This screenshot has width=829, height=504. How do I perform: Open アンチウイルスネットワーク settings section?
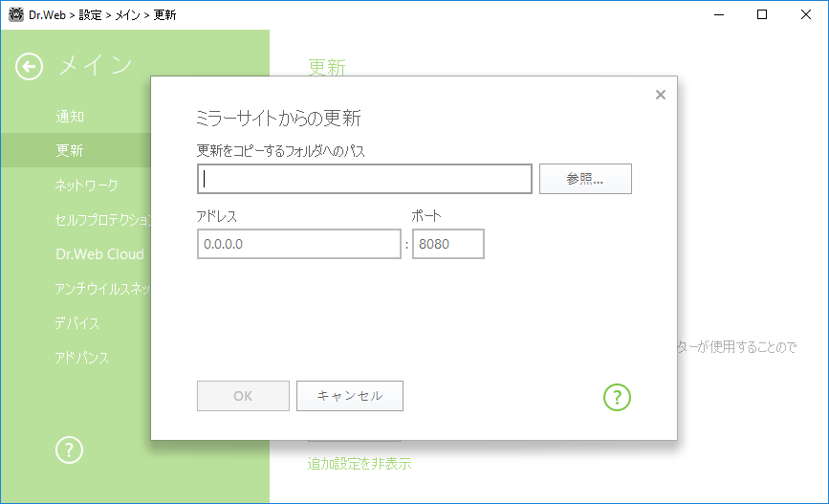coord(102,289)
